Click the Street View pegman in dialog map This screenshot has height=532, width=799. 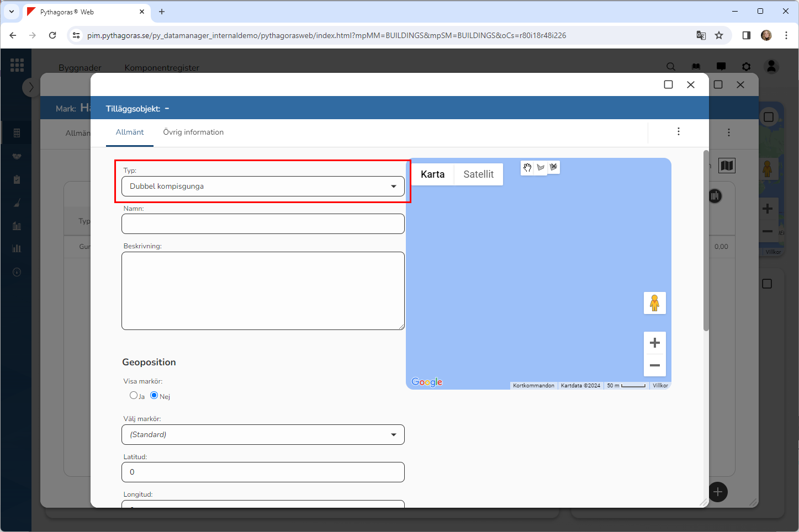pyautogui.click(x=654, y=303)
